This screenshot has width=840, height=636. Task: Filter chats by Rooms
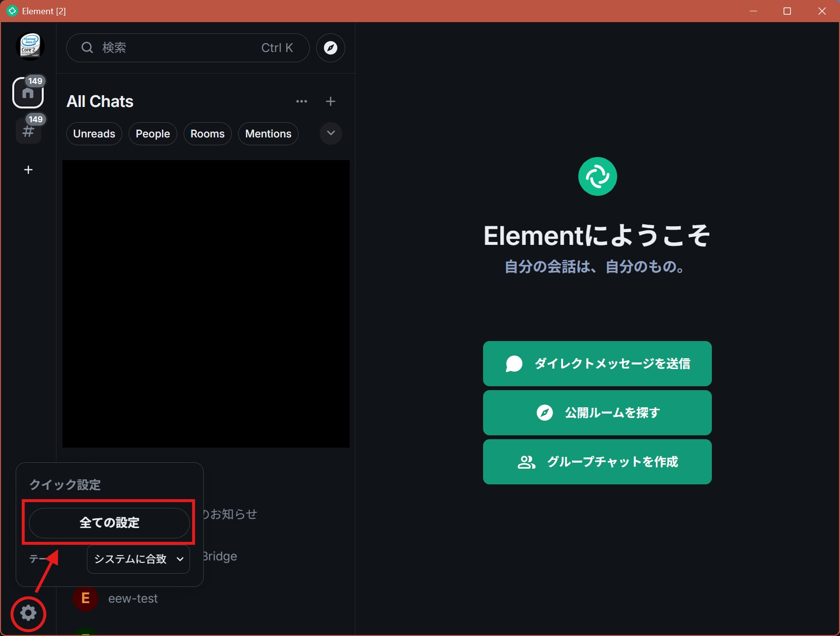coord(207,134)
